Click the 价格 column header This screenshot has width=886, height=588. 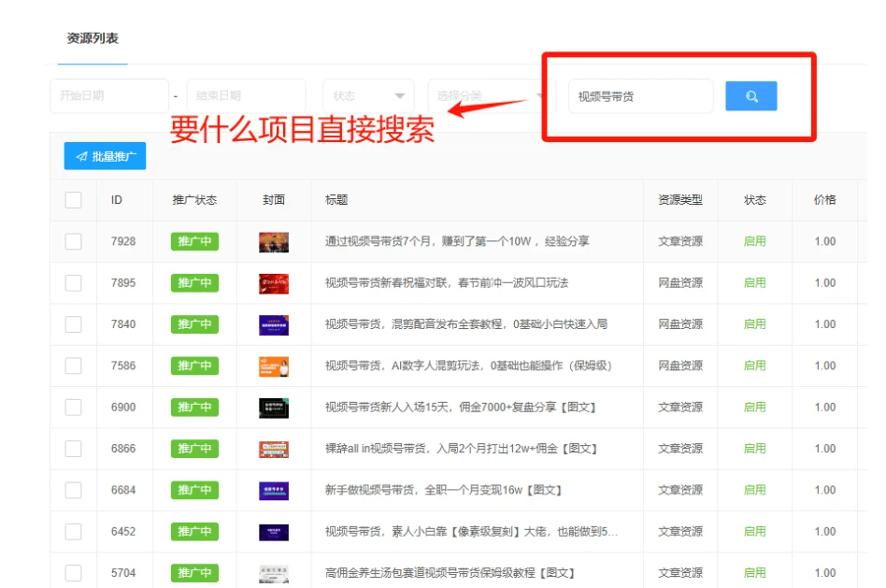click(x=825, y=199)
